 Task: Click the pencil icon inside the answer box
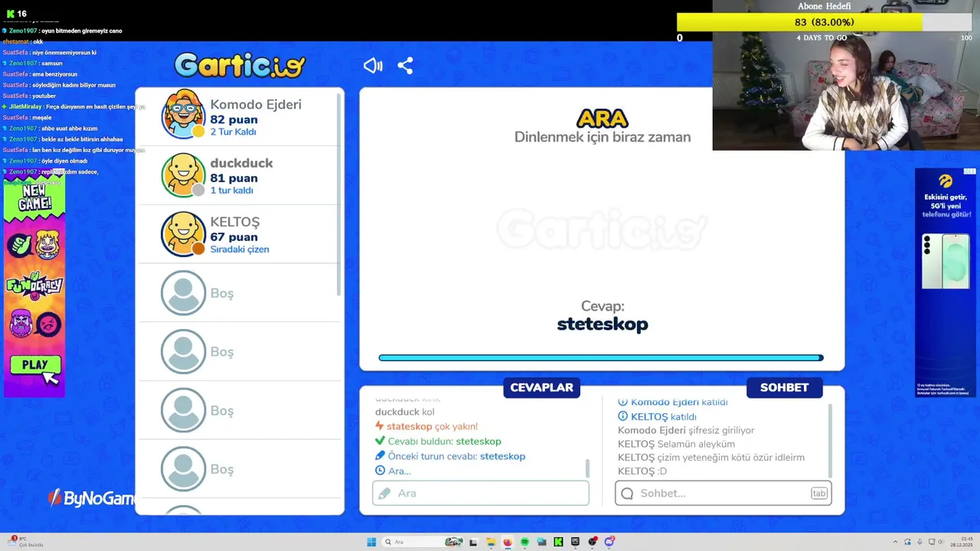pyautogui.click(x=385, y=494)
